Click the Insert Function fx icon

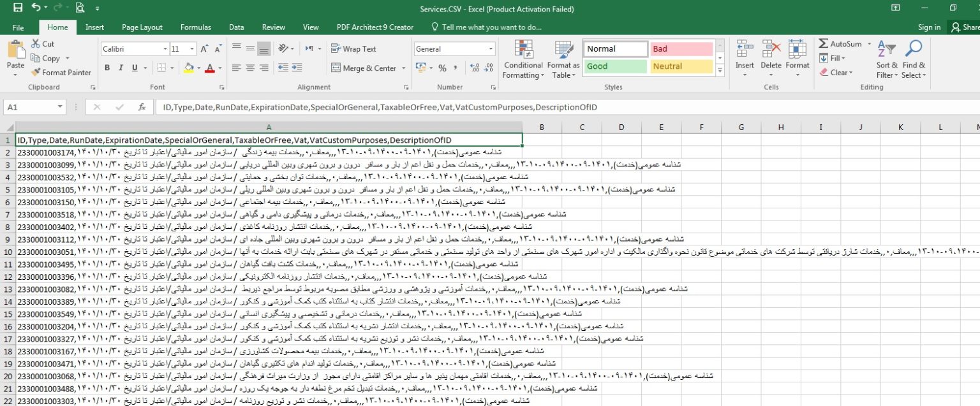pyautogui.click(x=142, y=107)
